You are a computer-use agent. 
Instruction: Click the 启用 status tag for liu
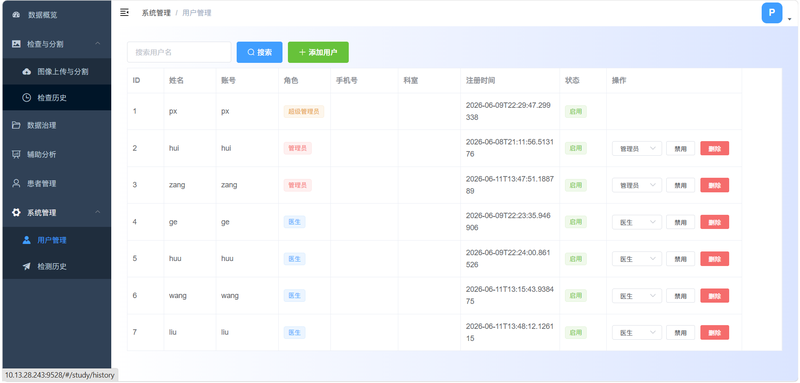click(x=576, y=333)
